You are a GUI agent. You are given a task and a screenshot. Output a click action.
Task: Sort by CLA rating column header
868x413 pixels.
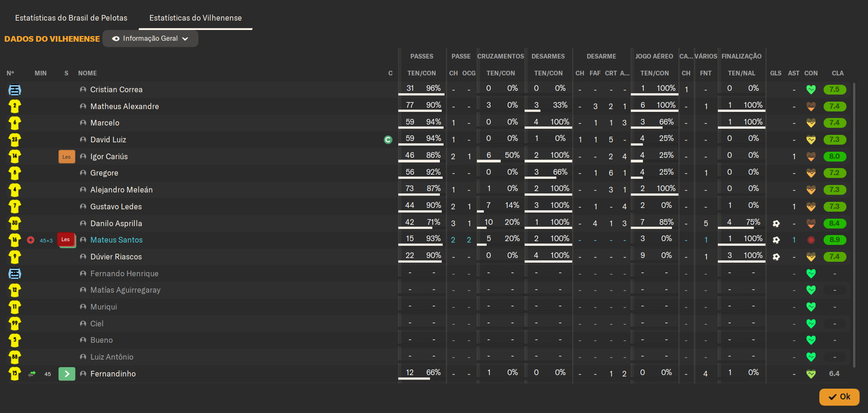838,73
